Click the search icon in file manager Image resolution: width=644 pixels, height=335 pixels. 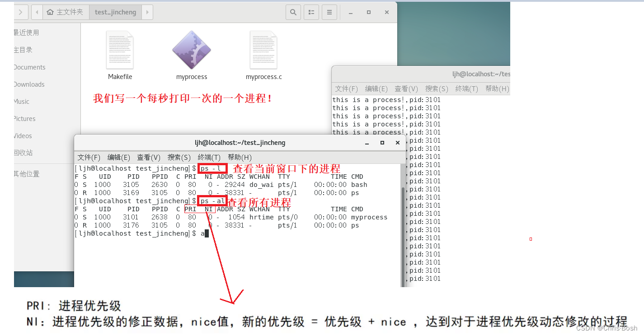coord(293,12)
